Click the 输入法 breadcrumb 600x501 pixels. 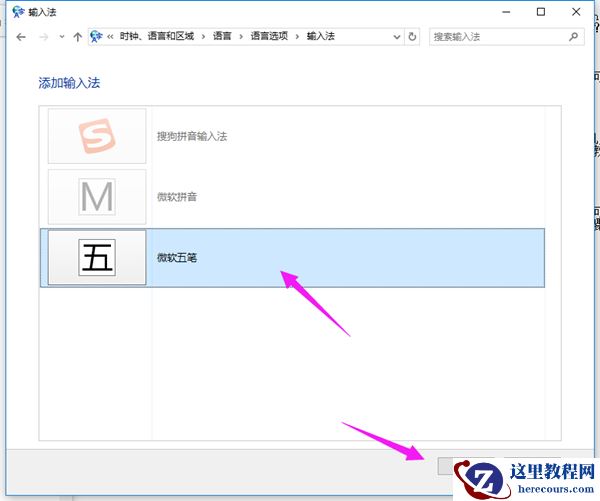pos(321,36)
